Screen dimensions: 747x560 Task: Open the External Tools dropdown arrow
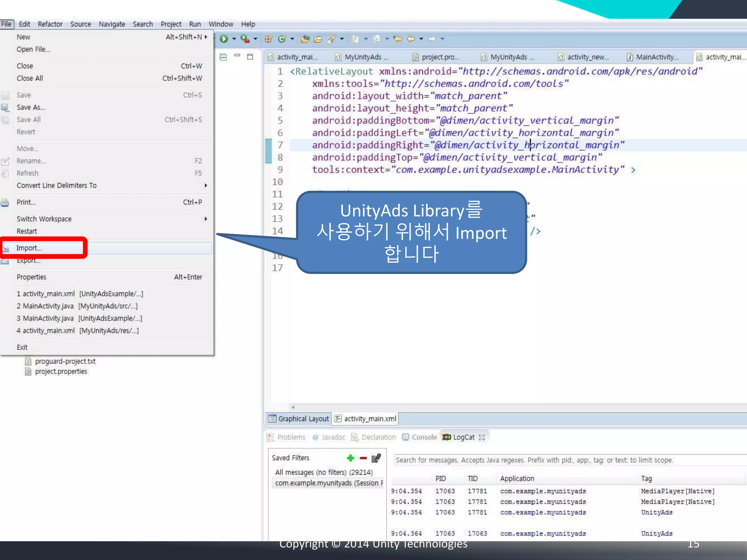click(255, 39)
